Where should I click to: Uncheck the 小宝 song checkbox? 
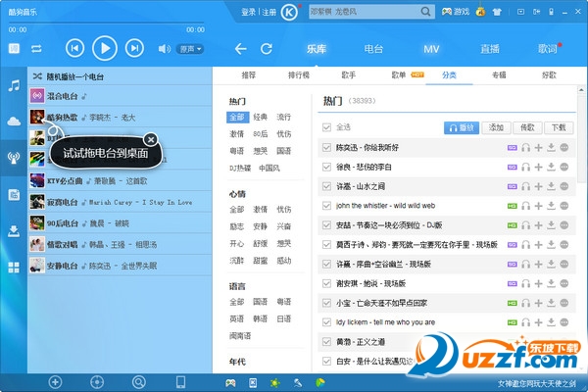326,303
